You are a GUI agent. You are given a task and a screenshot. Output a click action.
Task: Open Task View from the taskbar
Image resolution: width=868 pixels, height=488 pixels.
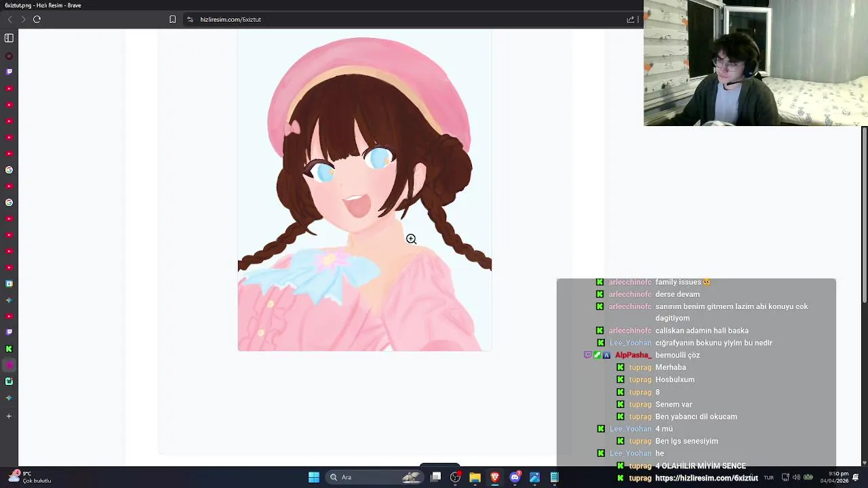436,477
